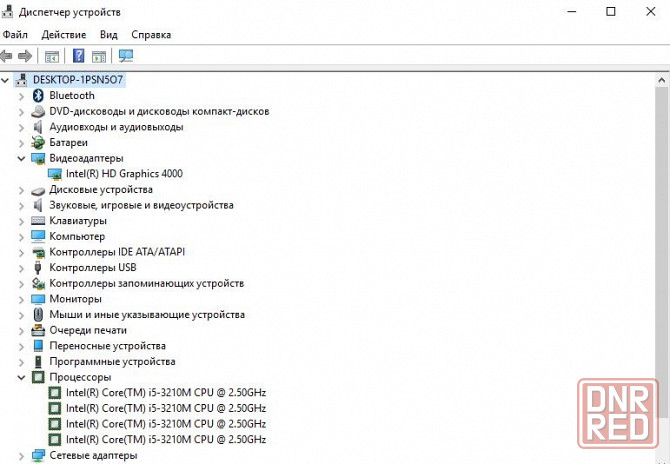Click the Контроллеры USB plug icon
Screen dimensions: 670x464
[x=38, y=268]
